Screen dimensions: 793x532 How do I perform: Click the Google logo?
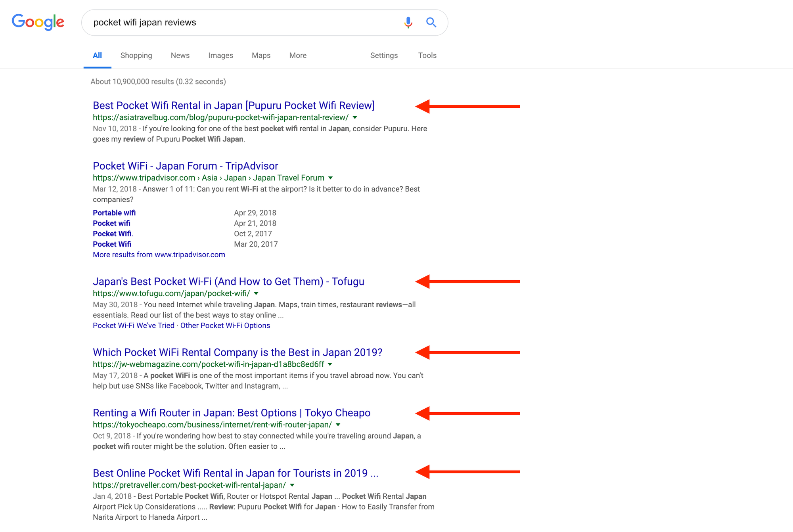tap(38, 22)
